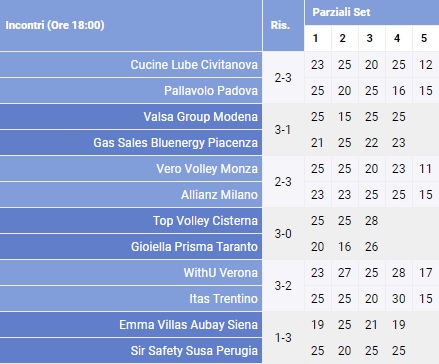The image size is (439, 364).
Task: Select Sir Safety Susa Perugia
Action: point(194,351)
